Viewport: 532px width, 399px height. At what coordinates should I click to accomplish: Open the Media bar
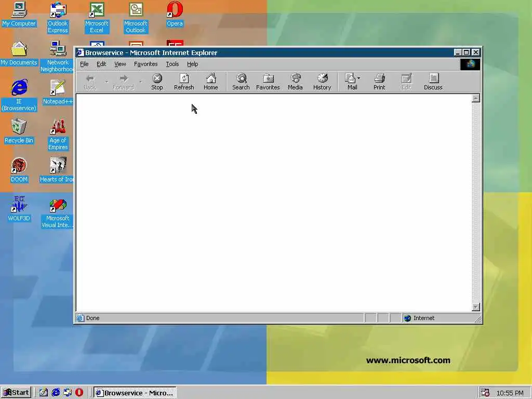coord(295,82)
